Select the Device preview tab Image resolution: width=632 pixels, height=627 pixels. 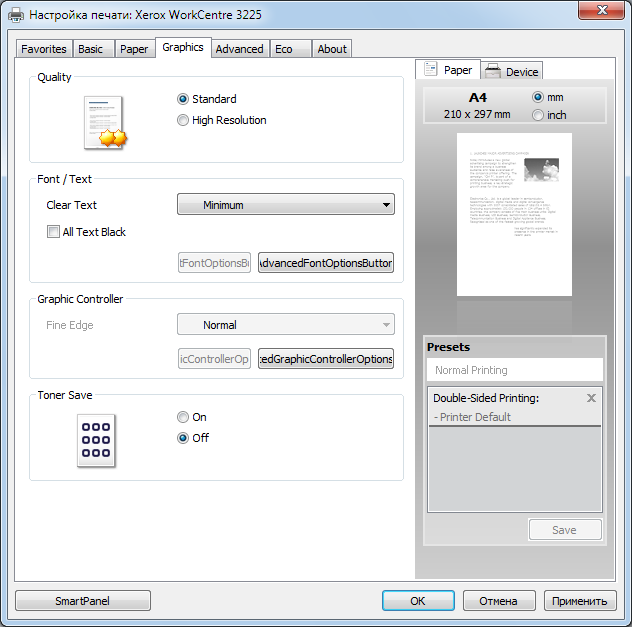click(x=512, y=71)
